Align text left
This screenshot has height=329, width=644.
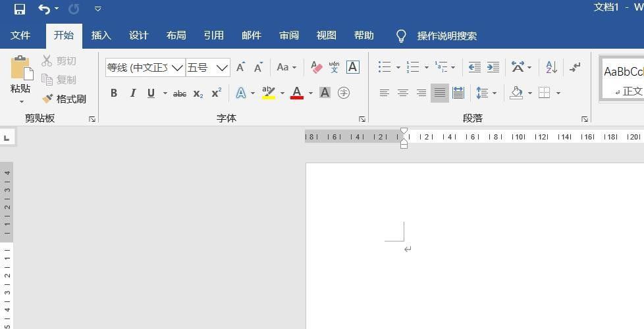coord(385,93)
